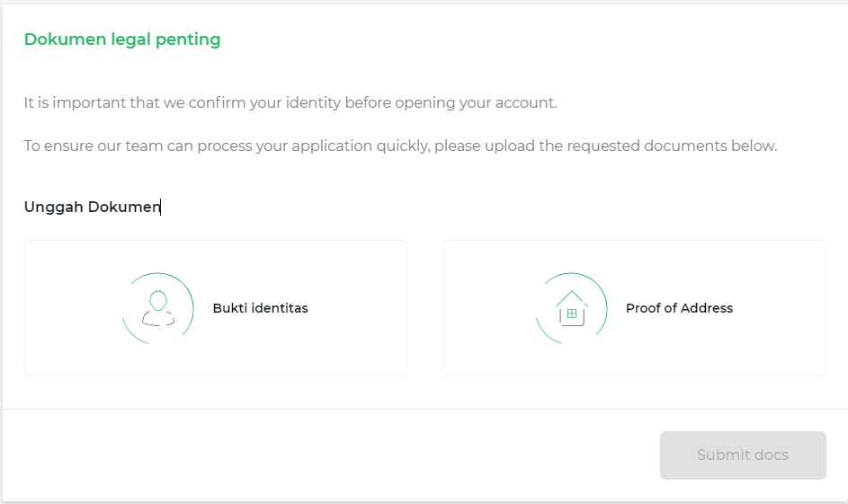This screenshot has height=504, width=848.
Task: Click the Unggah Dokumen section heading
Action: tap(92, 207)
